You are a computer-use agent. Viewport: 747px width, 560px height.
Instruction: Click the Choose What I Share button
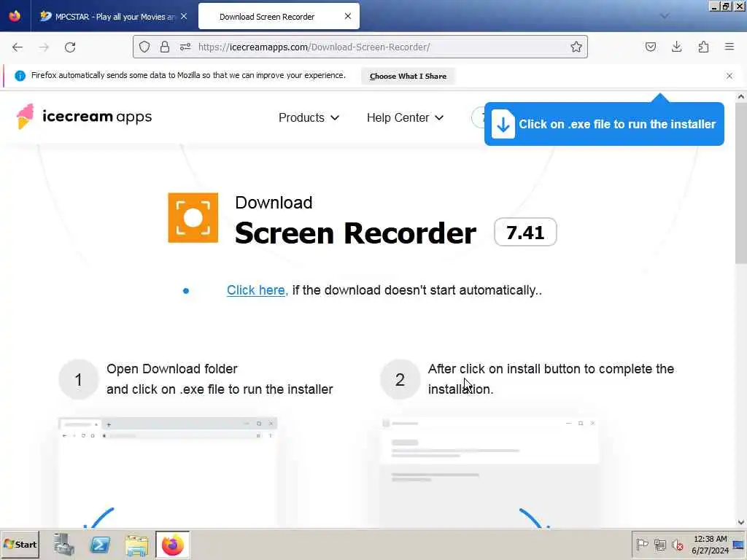point(408,76)
